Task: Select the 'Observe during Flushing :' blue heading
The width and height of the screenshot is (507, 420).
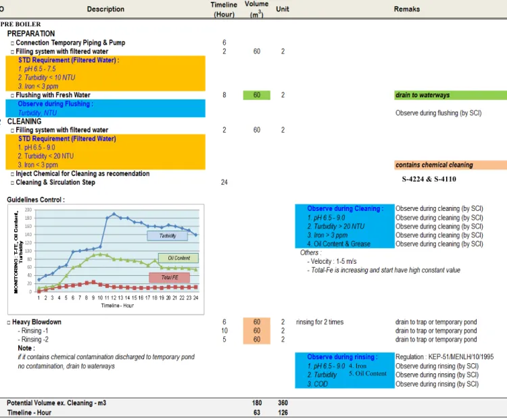Action: pyautogui.click(x=55, y=104)
